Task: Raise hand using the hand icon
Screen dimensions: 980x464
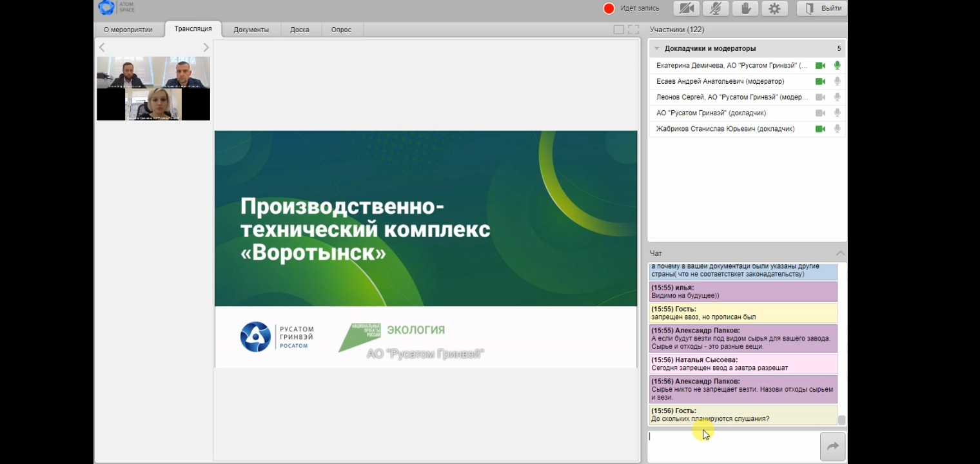Action: click(746, 8)
